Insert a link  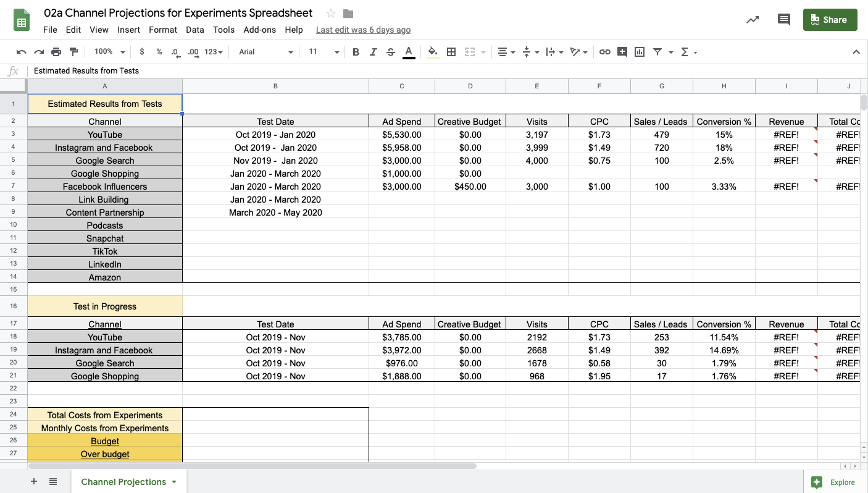click(605, 52)
